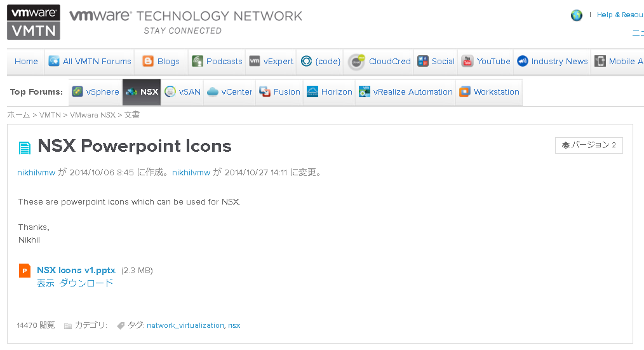Click the {code} circular icon

tap(306, 61)
